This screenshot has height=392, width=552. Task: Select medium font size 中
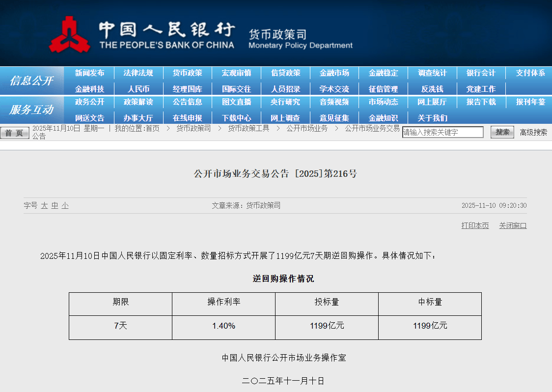coord(55,206)
